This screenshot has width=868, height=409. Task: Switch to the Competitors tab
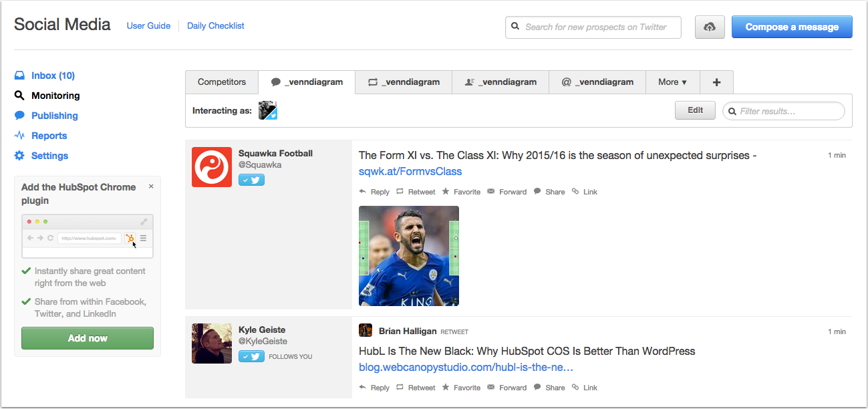click(222, 82)
